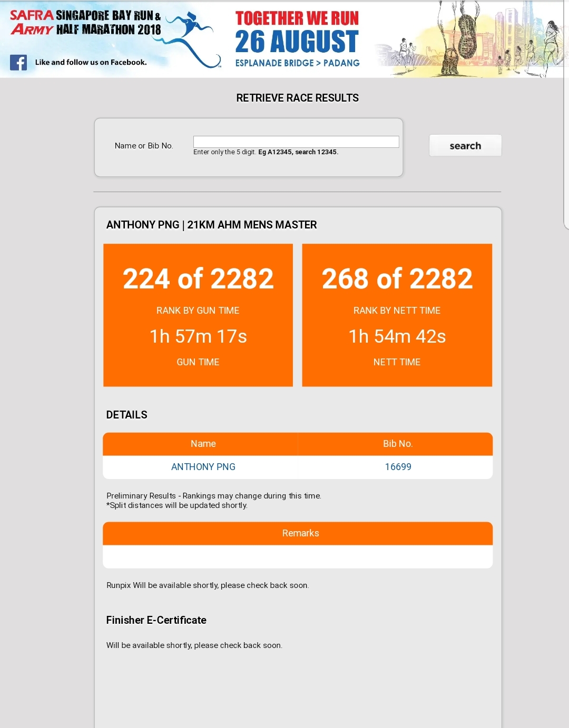Viewport: 569px width, 728px height.
Task: Click the 'RANK BY NETT TIME' label
Action: point(397,311)
